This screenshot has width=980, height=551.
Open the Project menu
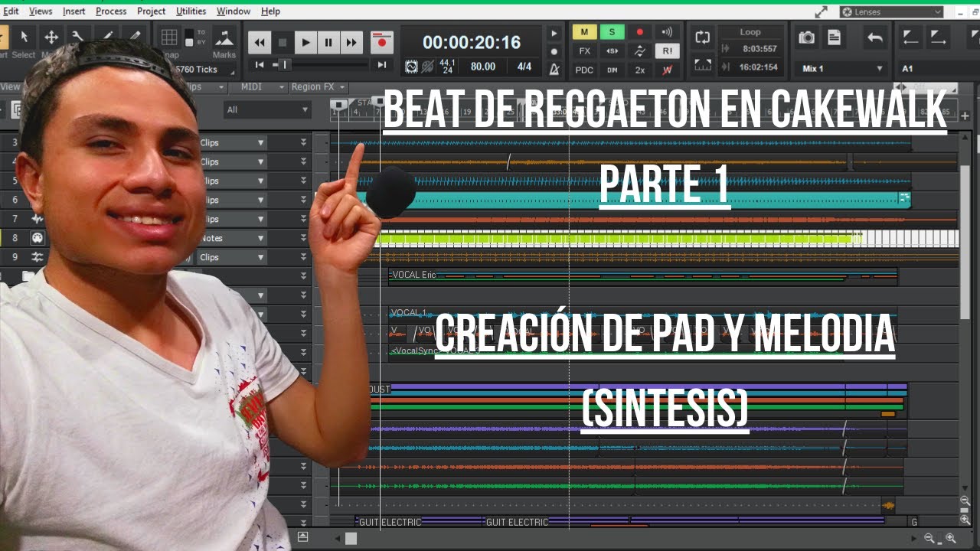151,11
